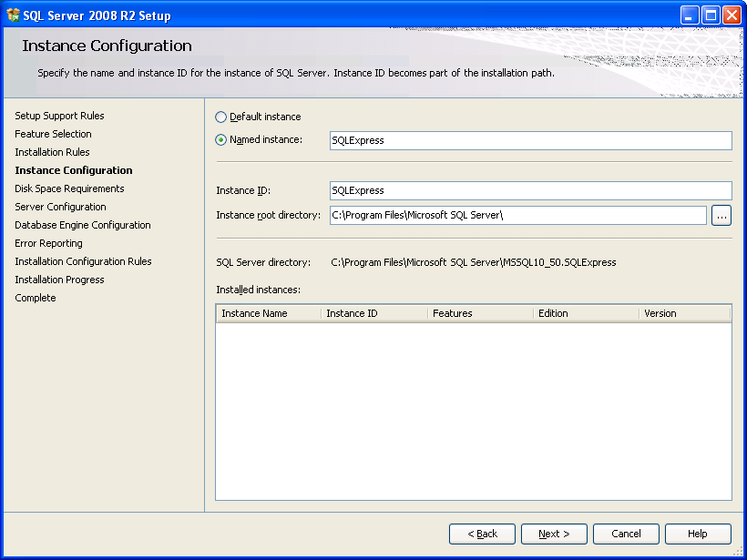The width and height of the screenshot is (747, 560).
Task: Sort by Instance Name column header
Action: (268, 313)
